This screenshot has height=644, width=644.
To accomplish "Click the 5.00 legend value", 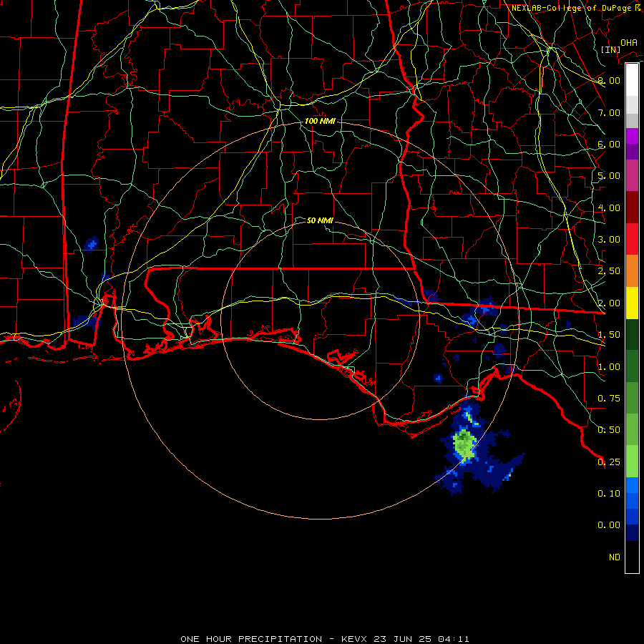I will 609,176.
